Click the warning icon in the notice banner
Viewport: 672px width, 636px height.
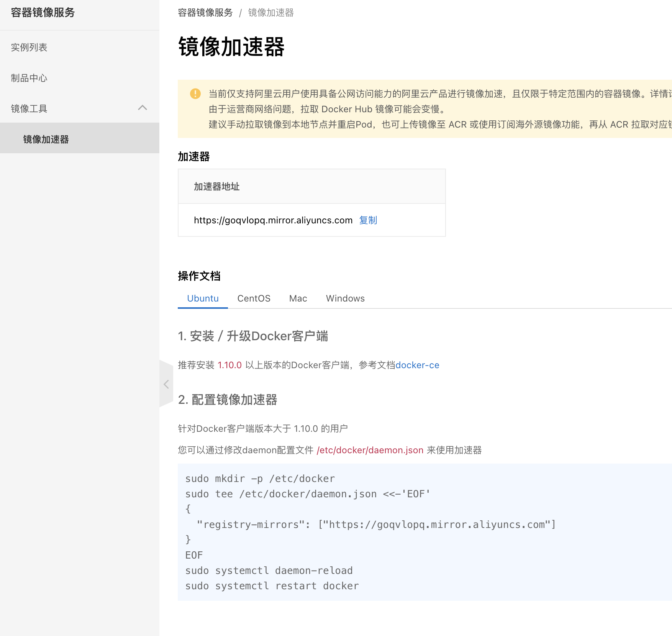[195, 93]
